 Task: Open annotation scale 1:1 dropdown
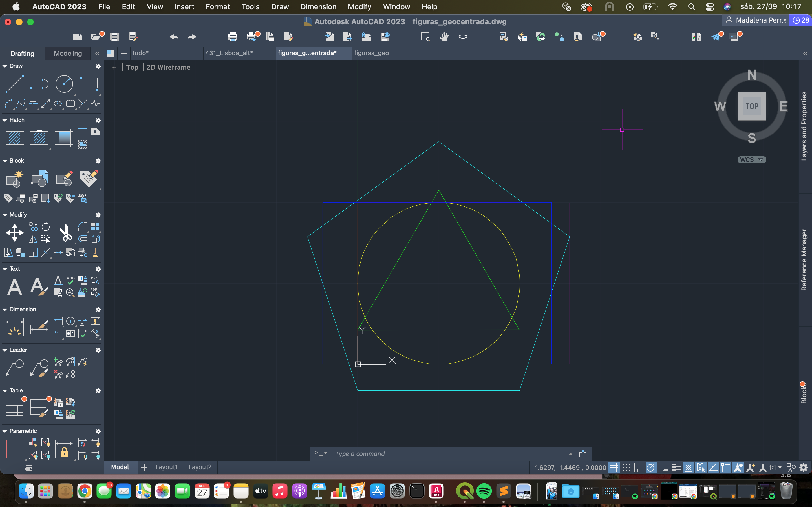(775, 468)
